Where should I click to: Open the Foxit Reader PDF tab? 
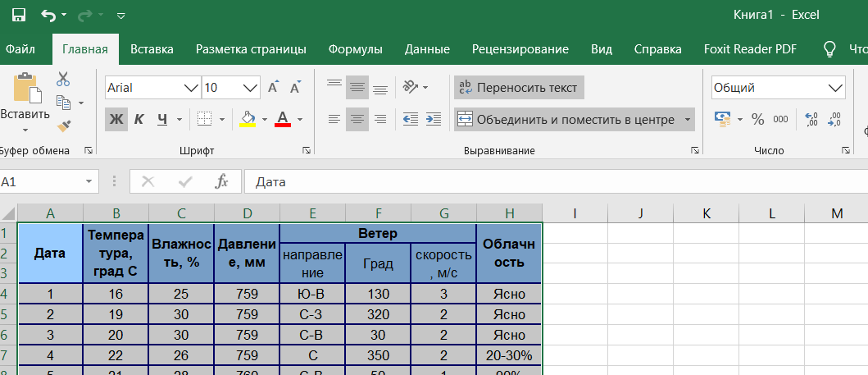tap(750, 49)
